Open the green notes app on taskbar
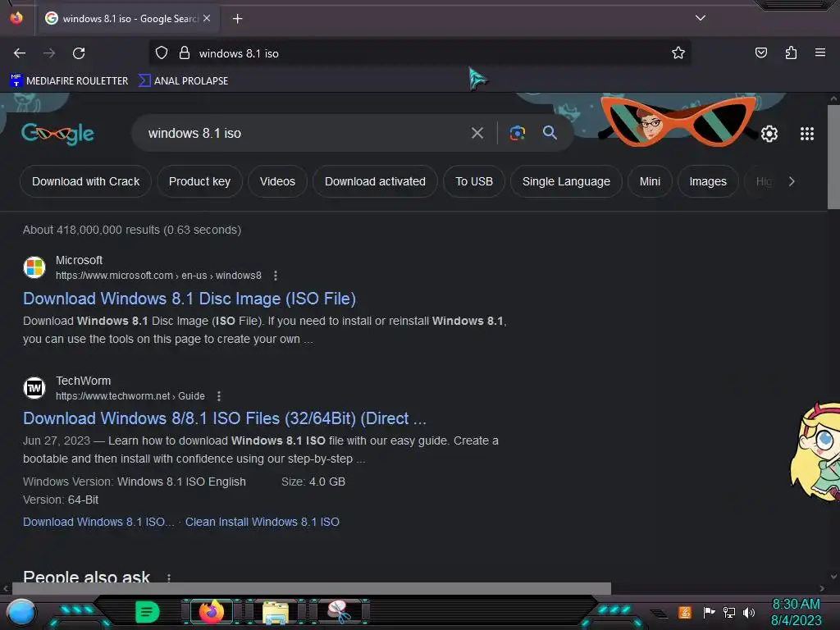 (147, 612)
